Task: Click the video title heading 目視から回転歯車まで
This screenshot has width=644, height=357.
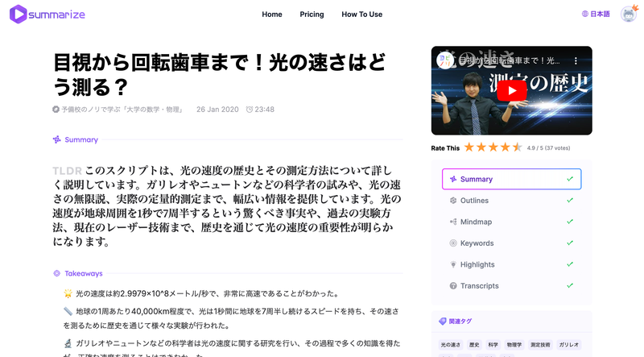Action: click(220, 74)
